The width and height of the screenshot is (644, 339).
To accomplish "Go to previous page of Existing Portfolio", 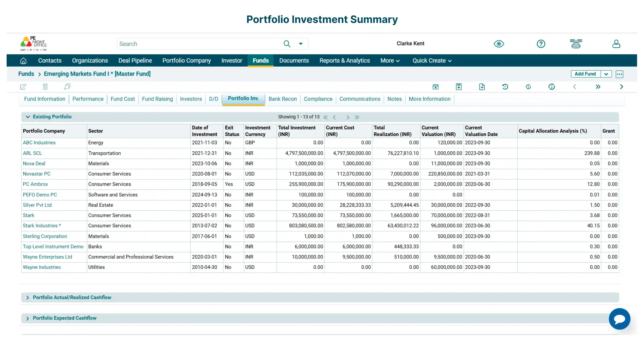I will [x=334, y=117].
